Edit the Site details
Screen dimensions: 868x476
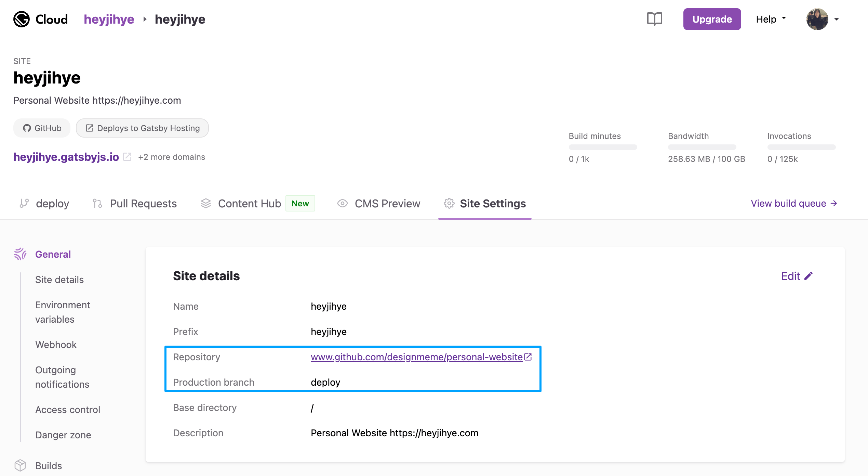click(x=797, y=276)
